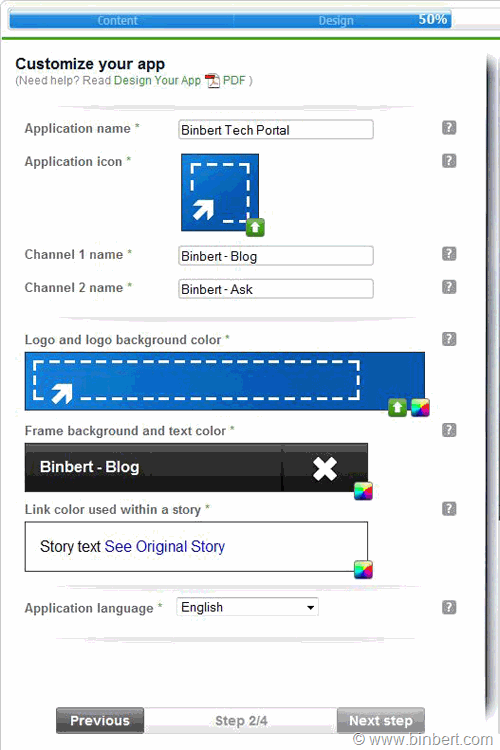Click help icon beside Application name

click(449, 128)
